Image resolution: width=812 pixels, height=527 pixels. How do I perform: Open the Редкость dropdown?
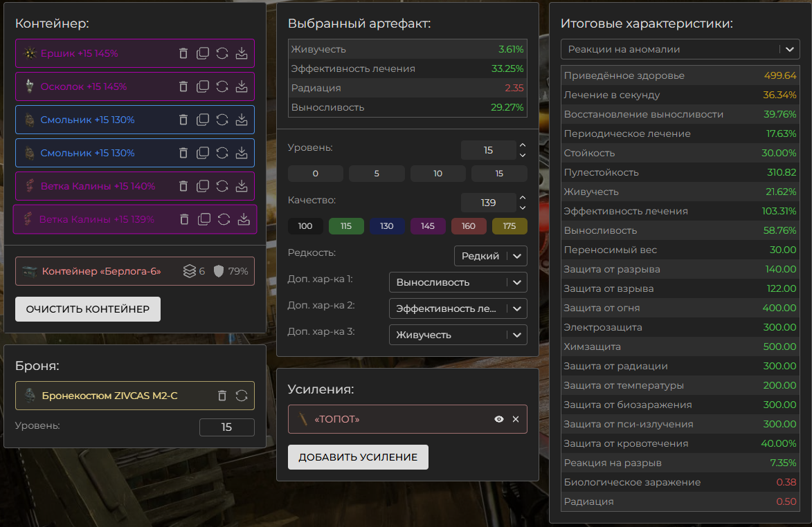[x=490, y=256]
